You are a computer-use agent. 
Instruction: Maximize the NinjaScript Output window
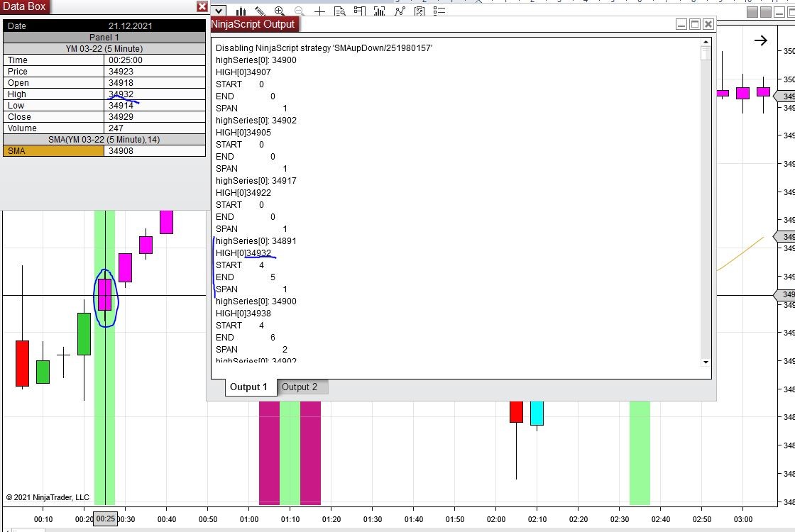click(695, 24)
